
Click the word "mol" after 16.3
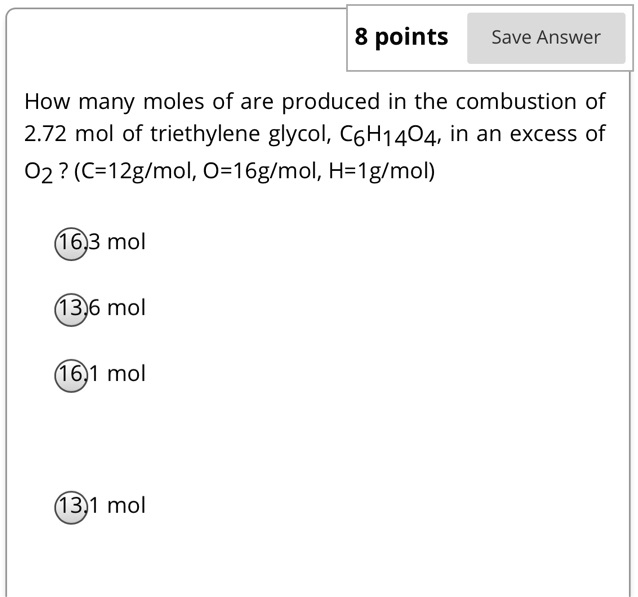(x=126, y=242)
